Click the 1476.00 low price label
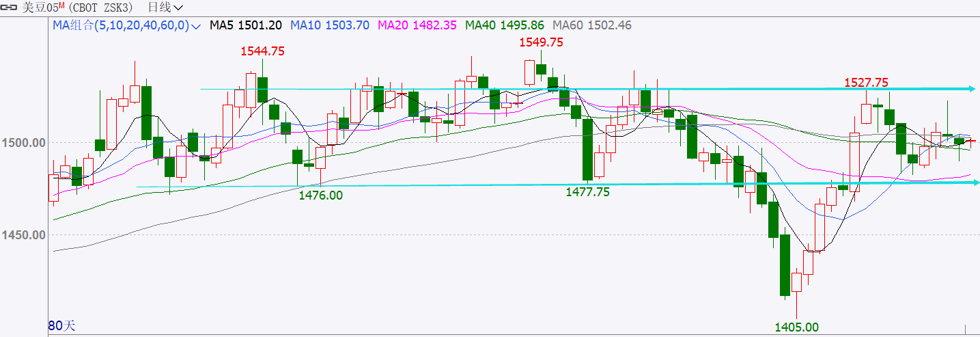 321,195
